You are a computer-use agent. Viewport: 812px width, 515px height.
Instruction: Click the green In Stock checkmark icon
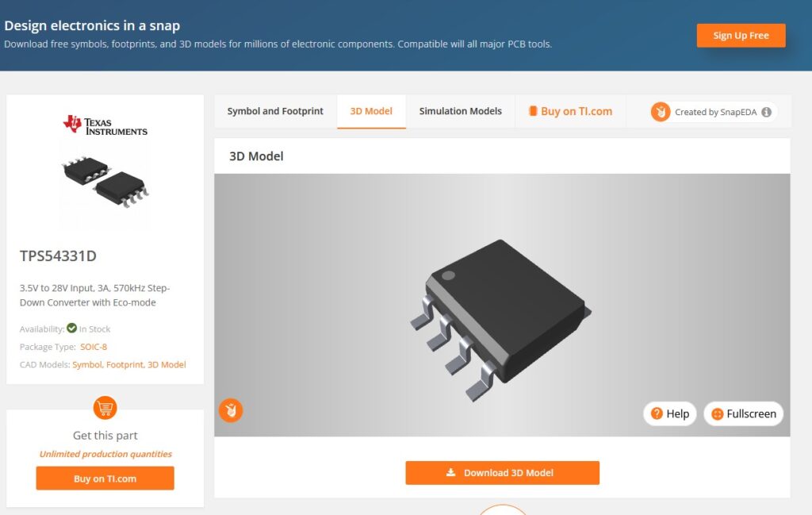pyautogui.click(x=72, y=328)
